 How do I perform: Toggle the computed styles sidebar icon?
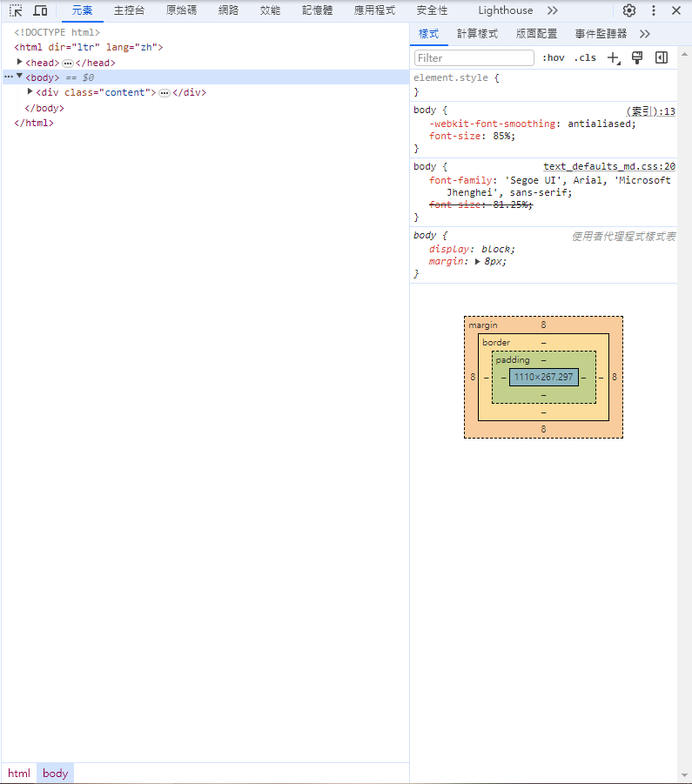(662, 58)
